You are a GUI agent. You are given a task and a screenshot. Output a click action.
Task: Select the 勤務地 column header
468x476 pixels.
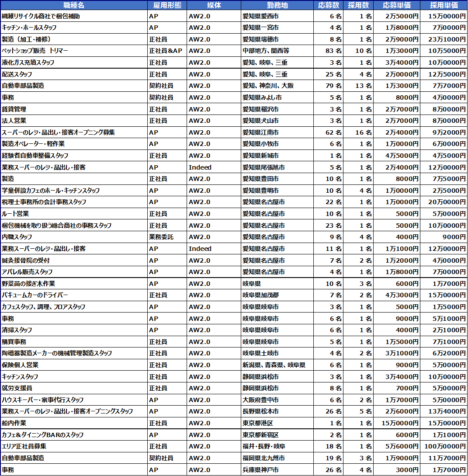pyautogui.click(x=277, y=5)
